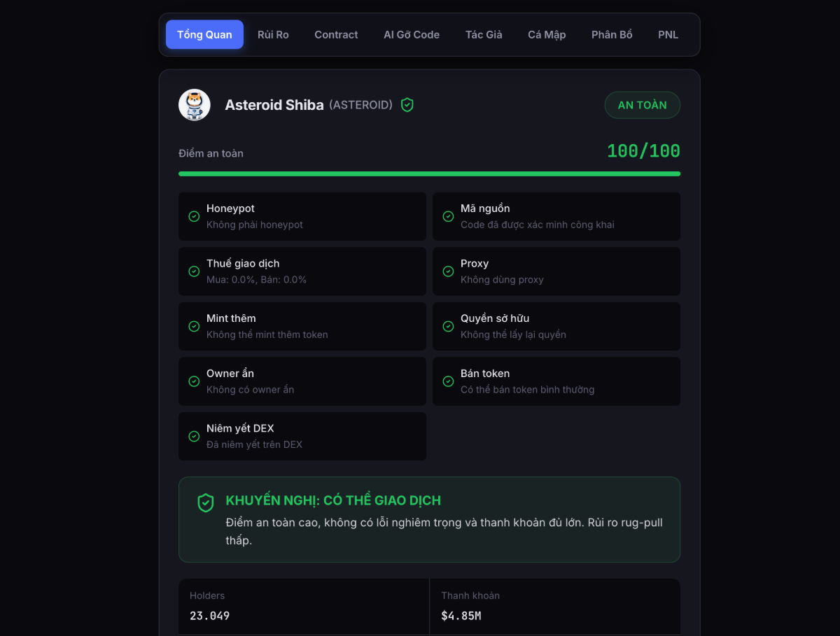The width and height of the screenshot is (840, 636).
Task: Open the Contract tab
Action: pos(336,34)
